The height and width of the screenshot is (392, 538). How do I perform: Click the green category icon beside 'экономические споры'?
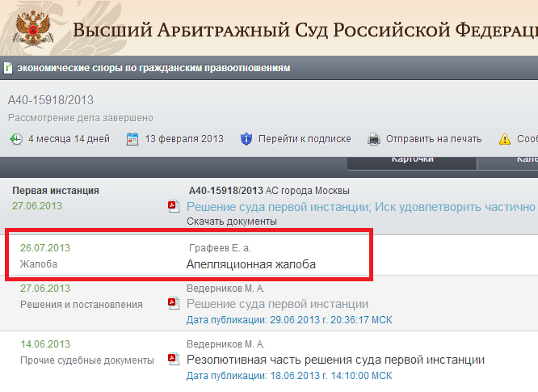tap(8, 68)
